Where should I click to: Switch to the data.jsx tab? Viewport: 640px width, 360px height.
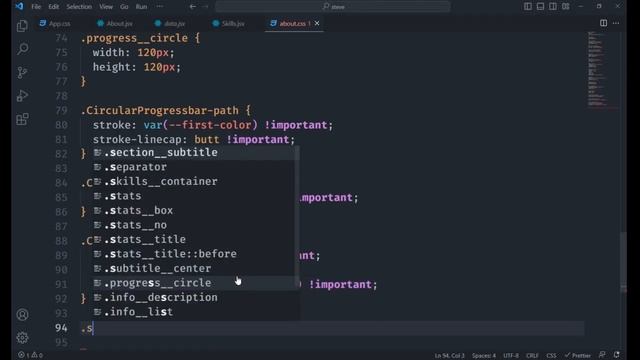pyautogui.click(x=170, y=24)
